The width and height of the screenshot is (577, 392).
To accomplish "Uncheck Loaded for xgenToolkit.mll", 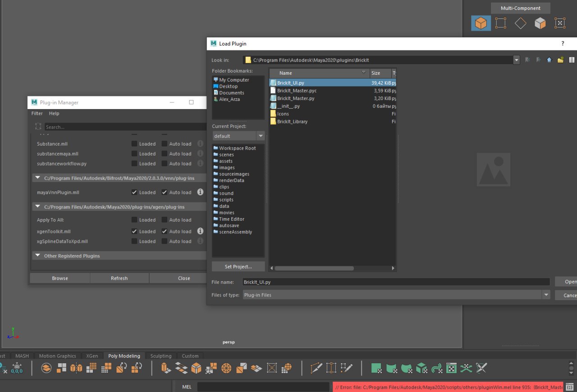I will click(x=134, y=231).
